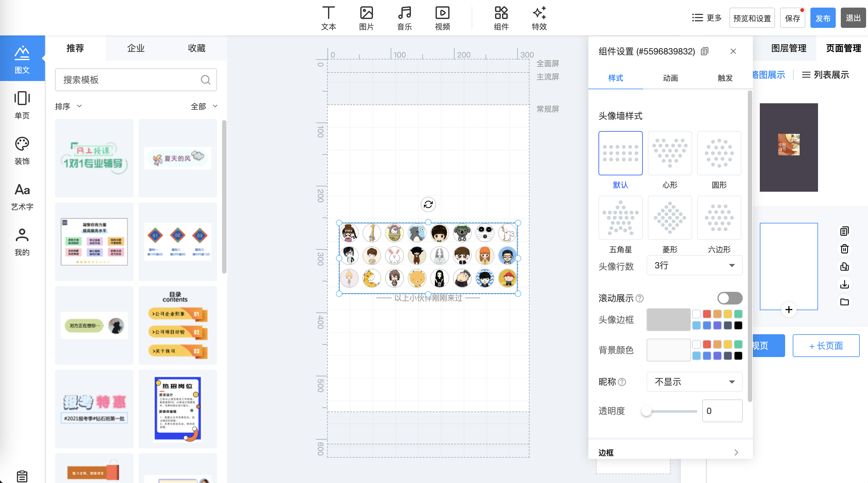
Task: Switch to 列表展示 view
Action: pos(825,75)
